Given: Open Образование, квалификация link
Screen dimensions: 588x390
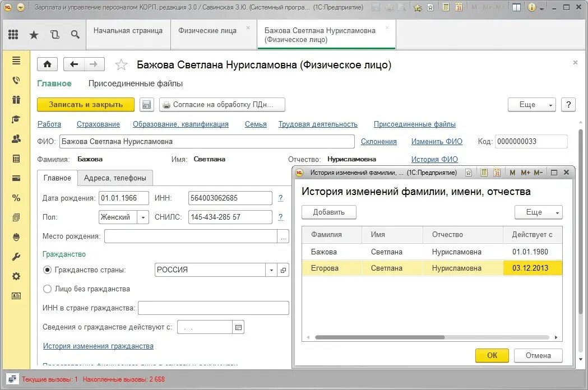Looking at the screenshot, I should click(180, 124).
